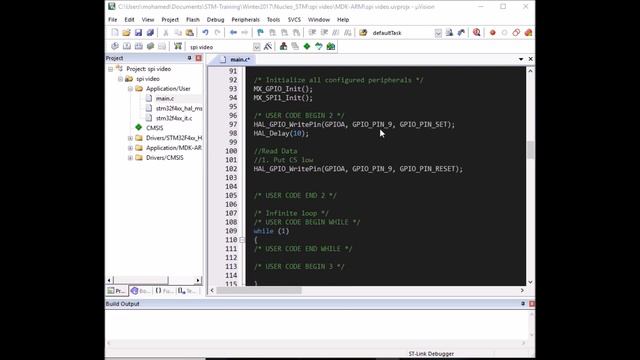
Task: Close the main.c editor with X
Action: (x=530, y=59)
